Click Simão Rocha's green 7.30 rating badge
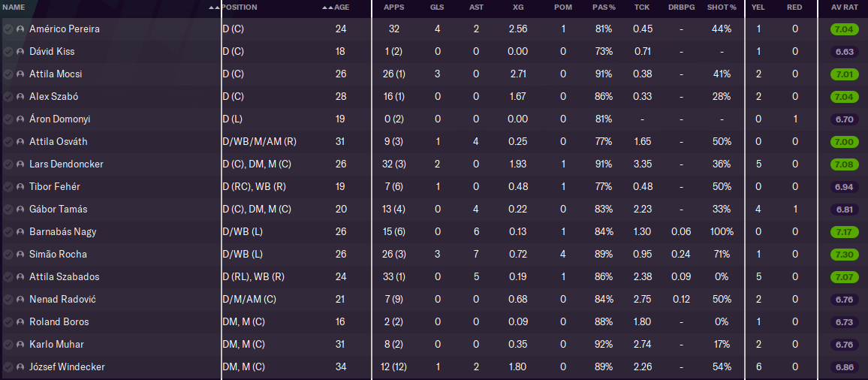The width and height of the screenshot is (868, 380). tap(844, 255)
